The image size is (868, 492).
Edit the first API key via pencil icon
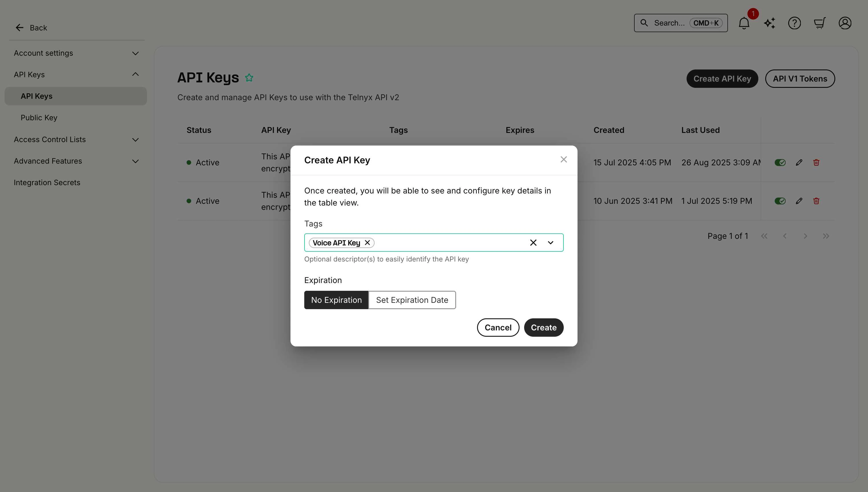pyautogui.click(x=799, y=162)
